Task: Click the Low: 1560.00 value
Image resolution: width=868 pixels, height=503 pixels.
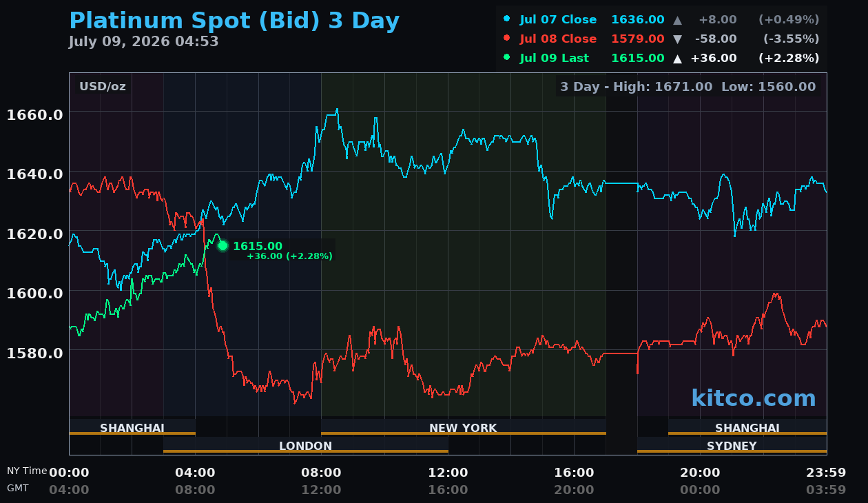Action: 768,87
